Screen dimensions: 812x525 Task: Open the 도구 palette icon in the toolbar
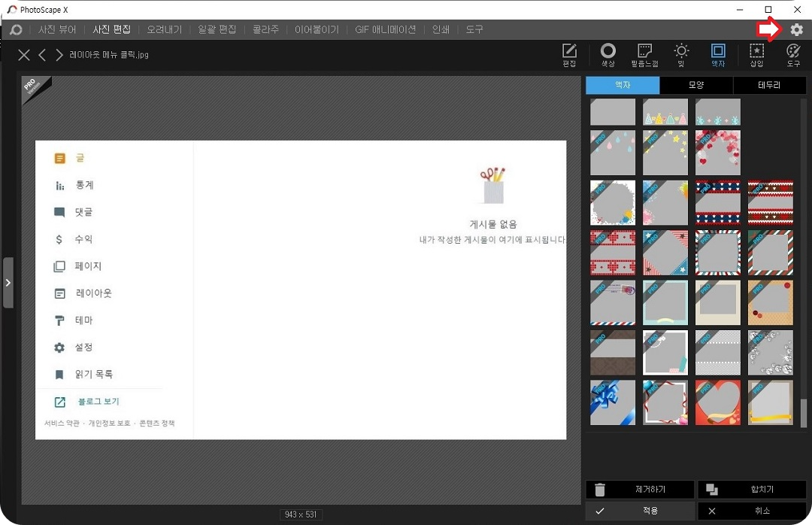[x=793, y=55]
